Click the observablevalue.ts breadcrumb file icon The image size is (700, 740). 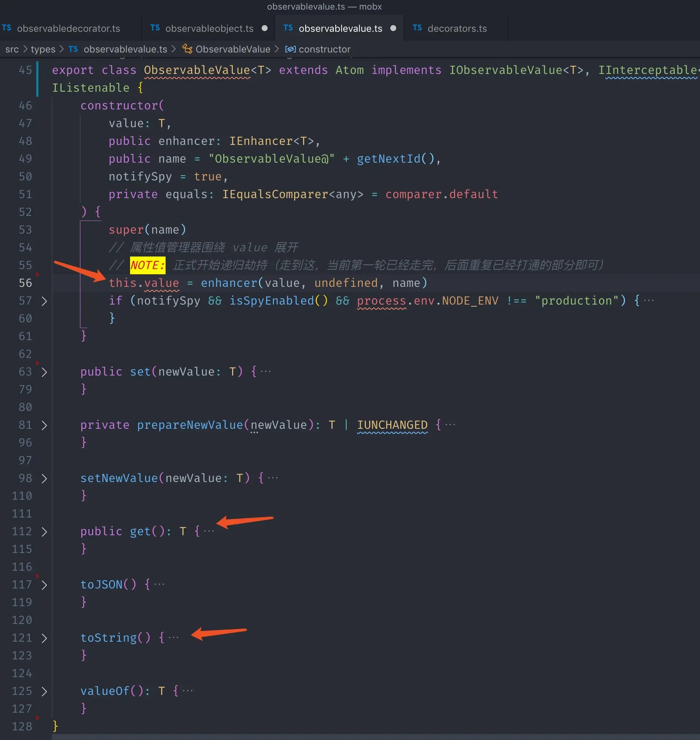point(73,49)
